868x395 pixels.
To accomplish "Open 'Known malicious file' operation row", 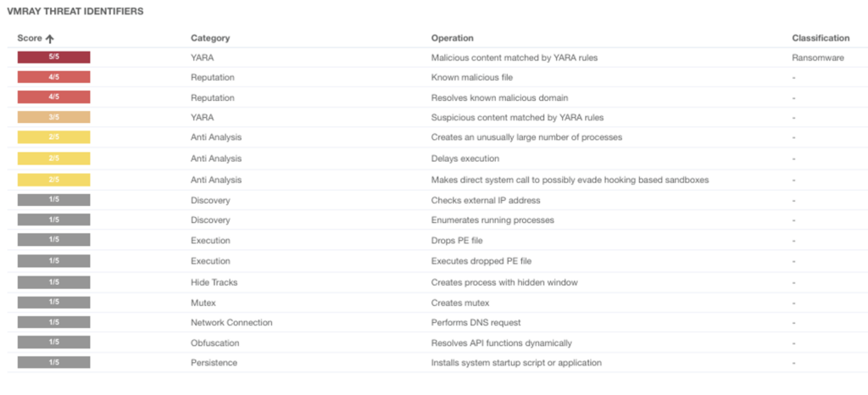I will [476, 77].
